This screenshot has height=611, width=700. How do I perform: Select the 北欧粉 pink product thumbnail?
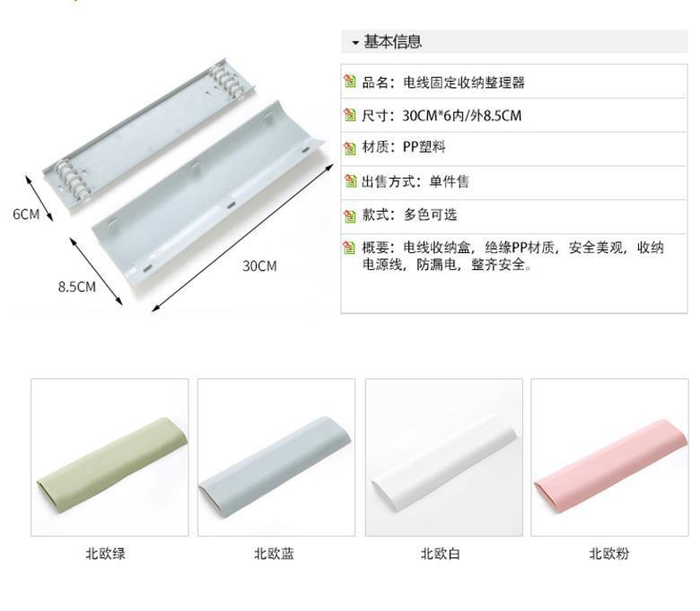pyautogui.click(x=610, y=458)
